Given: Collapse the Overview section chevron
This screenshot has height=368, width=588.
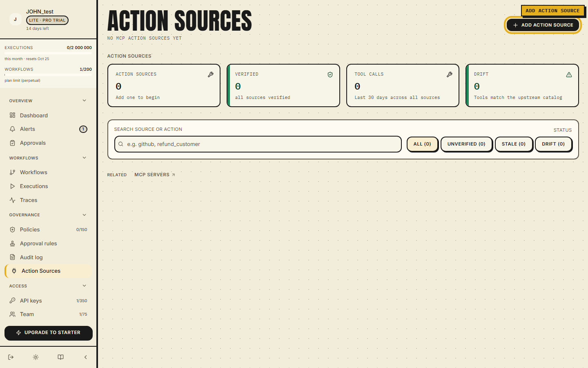Looking at the screenshot, I should (x=85, y=101).
